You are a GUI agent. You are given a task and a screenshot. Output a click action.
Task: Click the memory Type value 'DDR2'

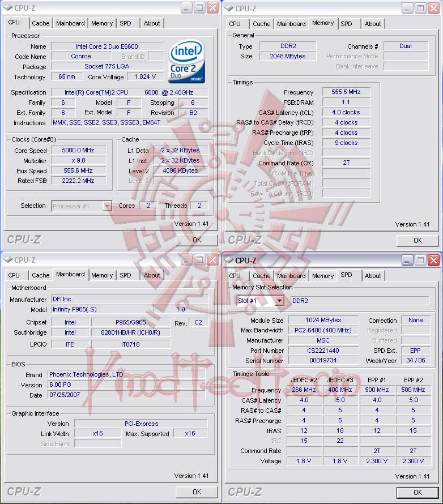tap(288, 46)
